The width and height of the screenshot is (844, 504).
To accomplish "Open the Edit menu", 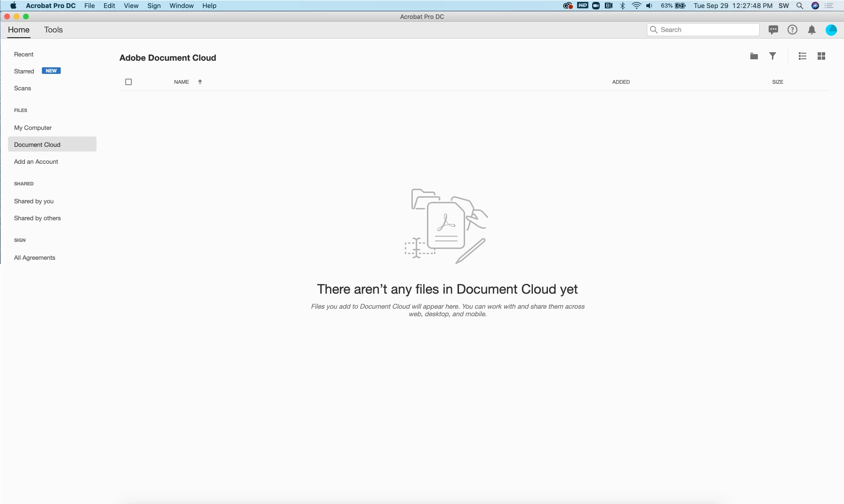I will [109, 6].
